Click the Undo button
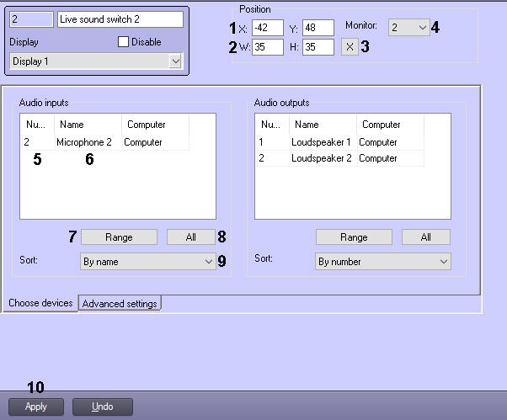The width and height of the screenshot is (507, 420). [103, 407]
